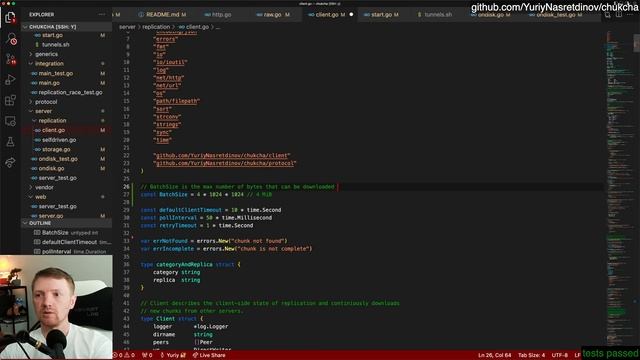Switch to raw.go tab
Image resolution: width=640 pixels, height=360 pixels.
coord(273,15)
